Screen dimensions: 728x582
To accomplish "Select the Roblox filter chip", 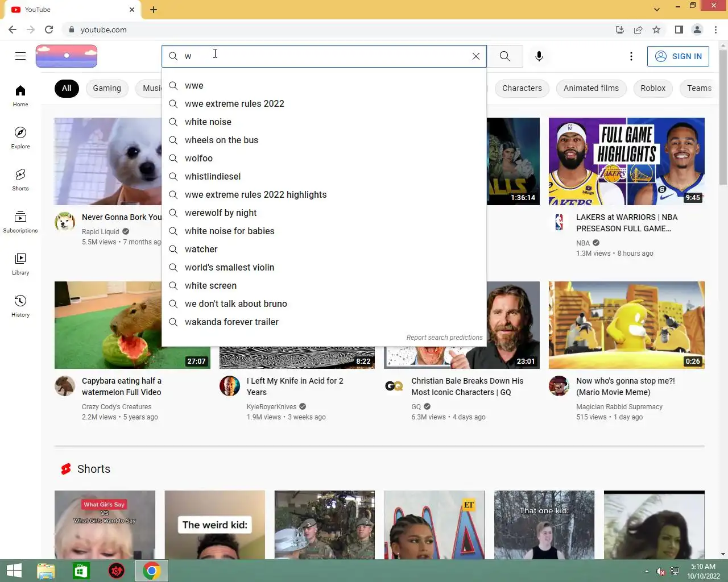I will (x=653, y=88).
